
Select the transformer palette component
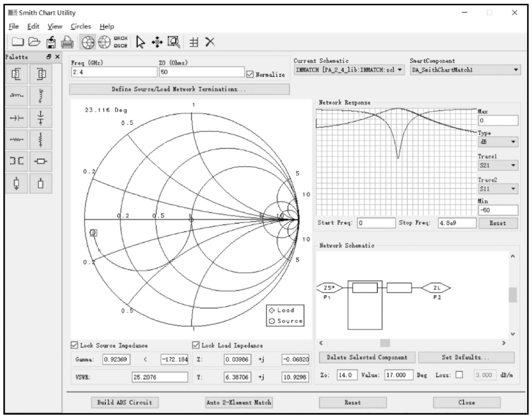(x=17, y=162)
